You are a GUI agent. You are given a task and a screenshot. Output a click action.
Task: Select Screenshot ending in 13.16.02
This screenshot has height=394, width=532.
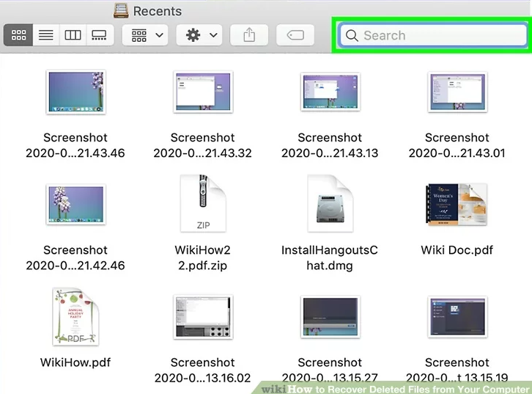click(x=203, y=316)
